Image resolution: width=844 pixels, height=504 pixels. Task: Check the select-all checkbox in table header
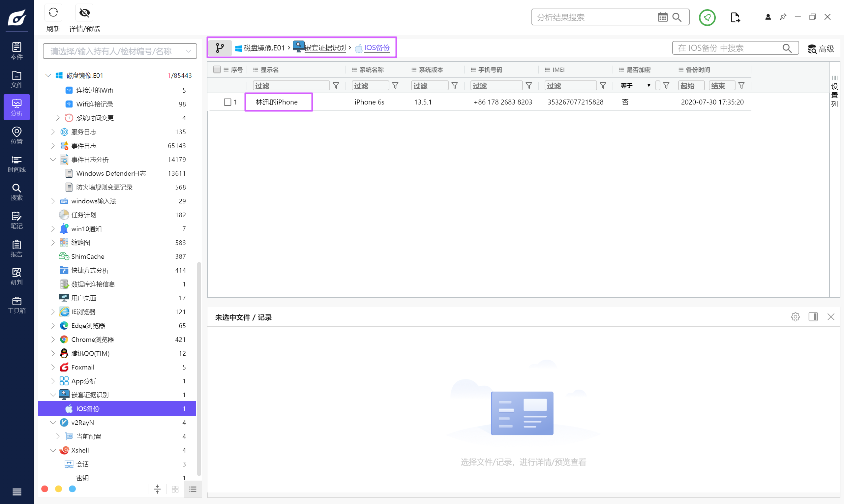pyautogui.click(x=217, y=70)
